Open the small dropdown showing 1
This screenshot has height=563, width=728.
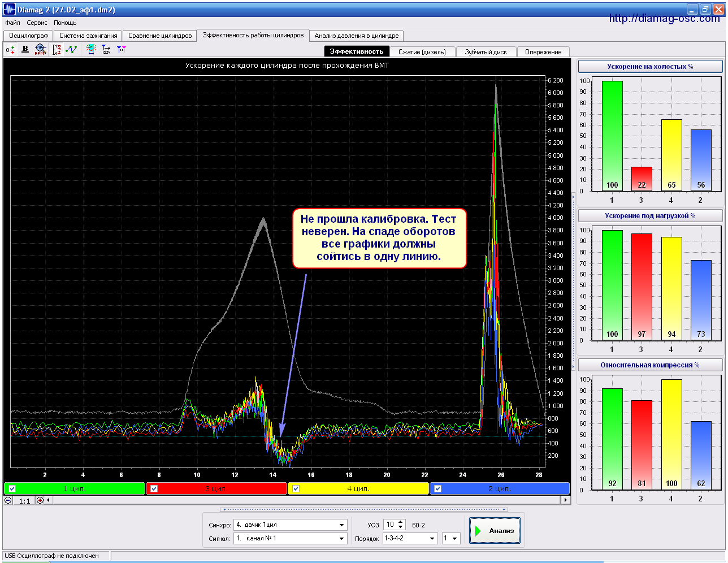pyautogui.click(x=454, y=538)
